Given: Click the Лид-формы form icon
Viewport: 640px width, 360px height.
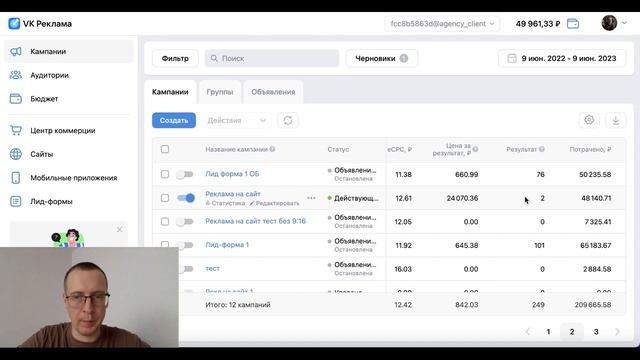Looking at the screenshot, I should (16, 202).
